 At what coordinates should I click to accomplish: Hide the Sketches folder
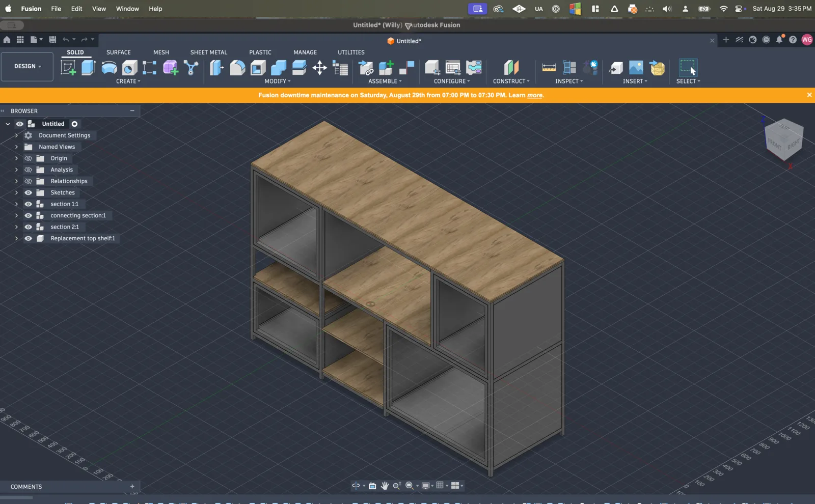(x=28, y=192)
